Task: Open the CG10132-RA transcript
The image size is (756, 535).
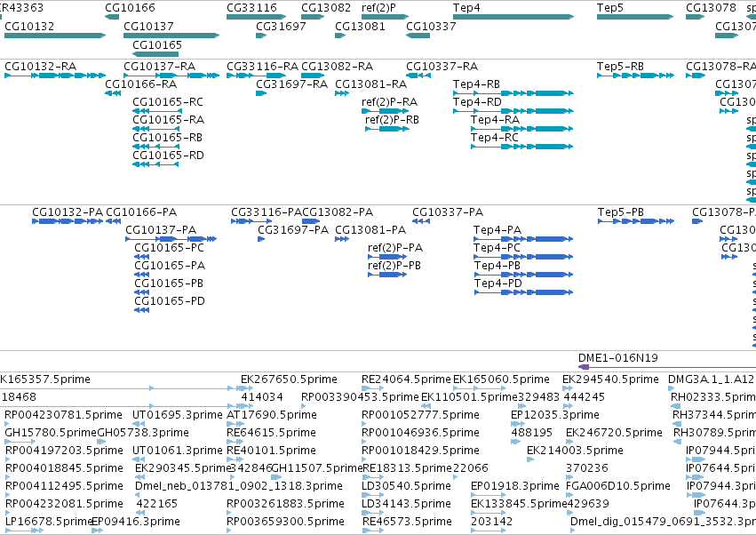Action: (55, 76)
